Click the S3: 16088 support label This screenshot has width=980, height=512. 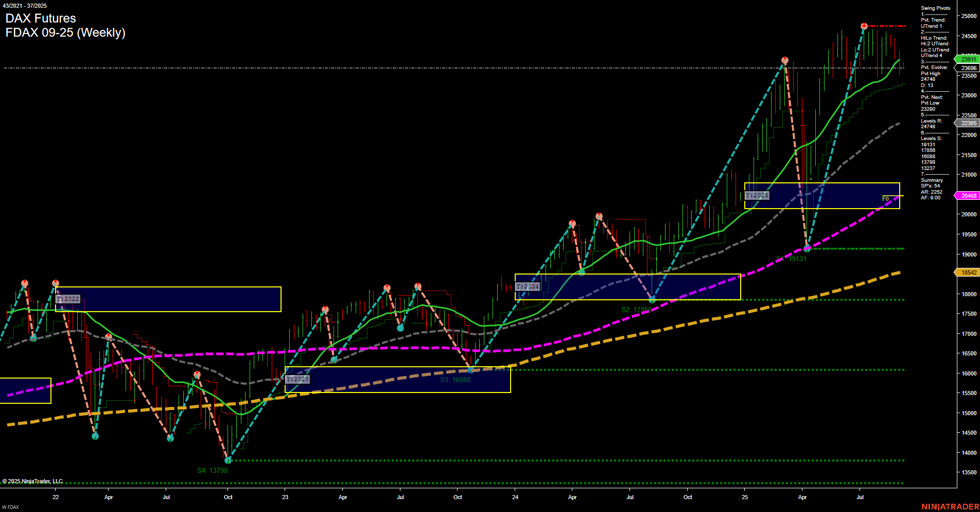(454, 379)
